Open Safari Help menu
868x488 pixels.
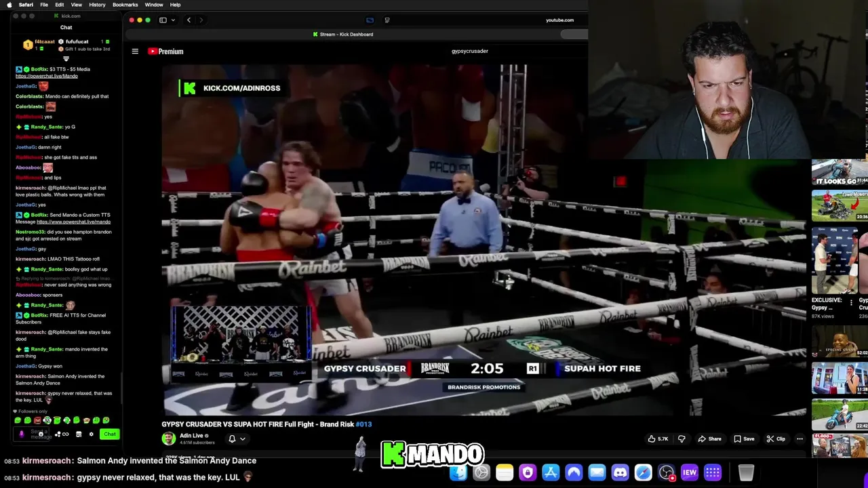(x=175, y=5)
